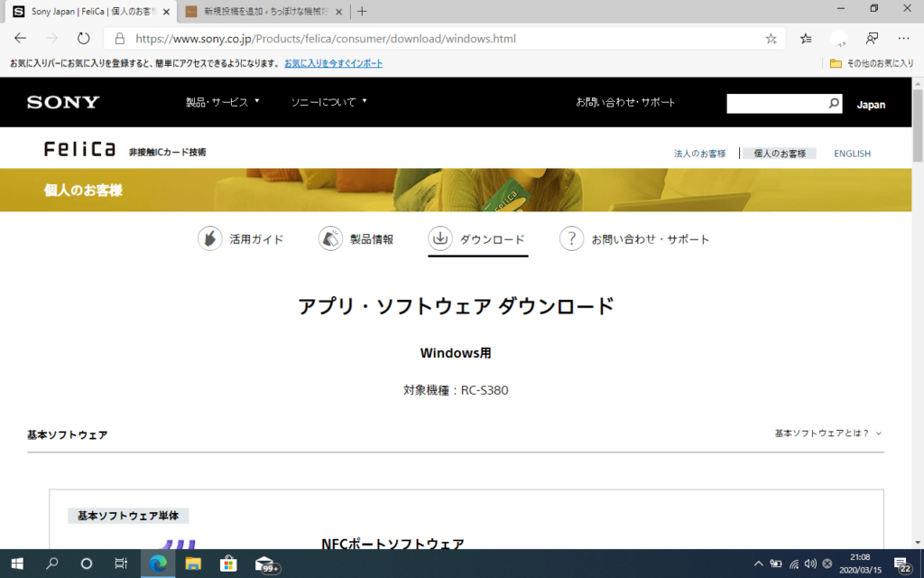This screenshot has width=924, height=578.
Task: Click 非接触ICカード技術 text
Action: click(167, 152)
